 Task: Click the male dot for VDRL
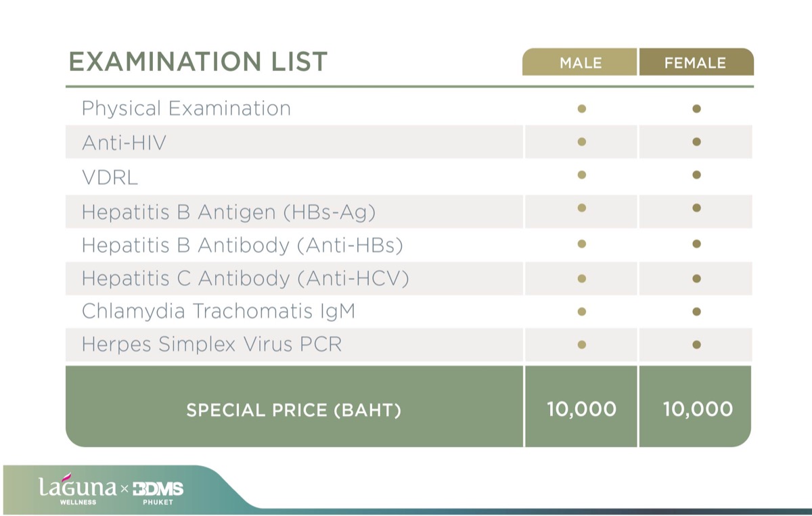click(x=581, y=175)
